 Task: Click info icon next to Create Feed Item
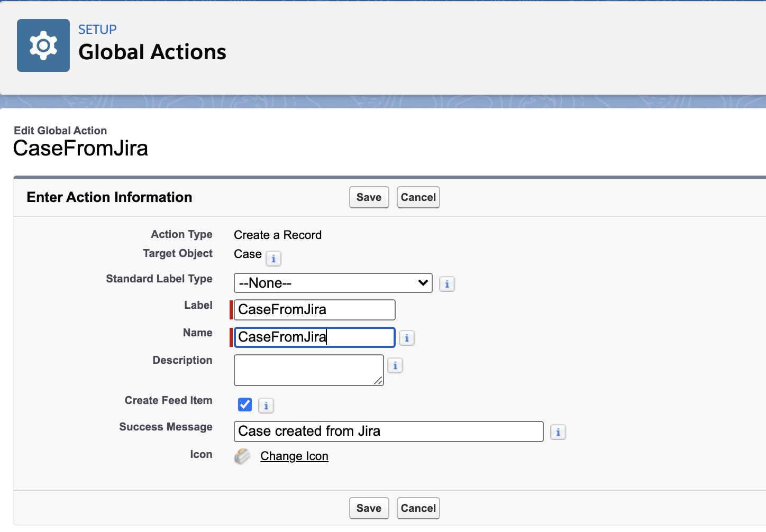tap(266, 406)
